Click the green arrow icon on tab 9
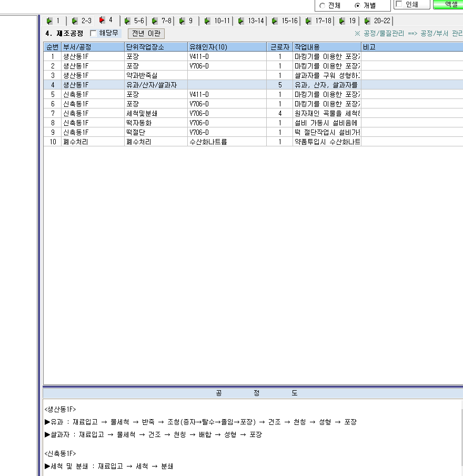This screenshot has height=476, width=463. 182,21
